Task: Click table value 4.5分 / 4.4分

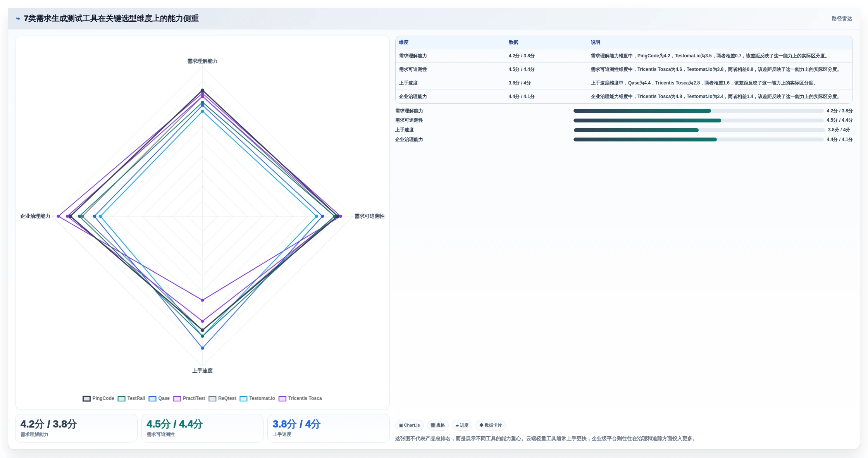Action: (522, 69)
